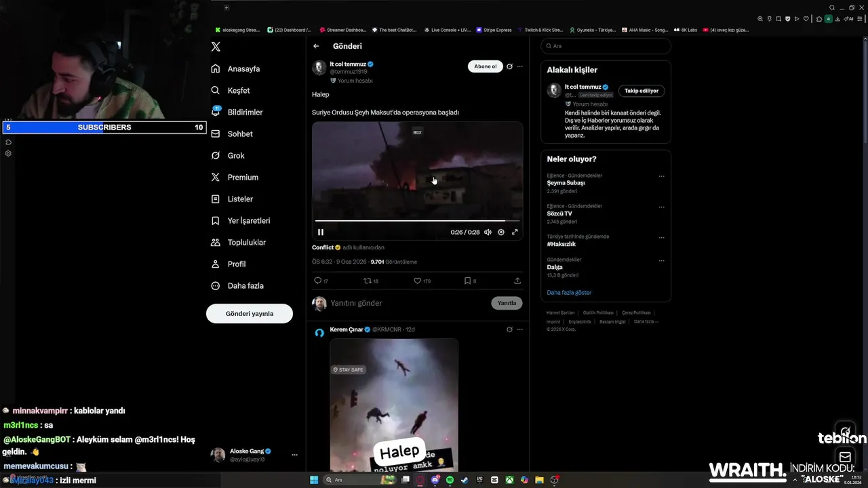Click the Ara search field on X

pyautogui.click(x=606, y=46)
